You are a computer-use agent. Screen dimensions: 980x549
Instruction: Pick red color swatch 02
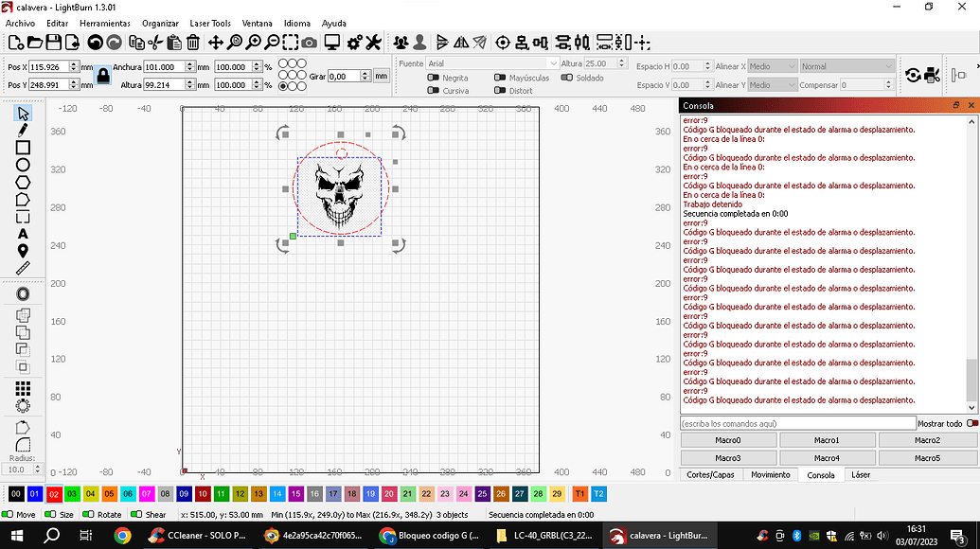53,494
